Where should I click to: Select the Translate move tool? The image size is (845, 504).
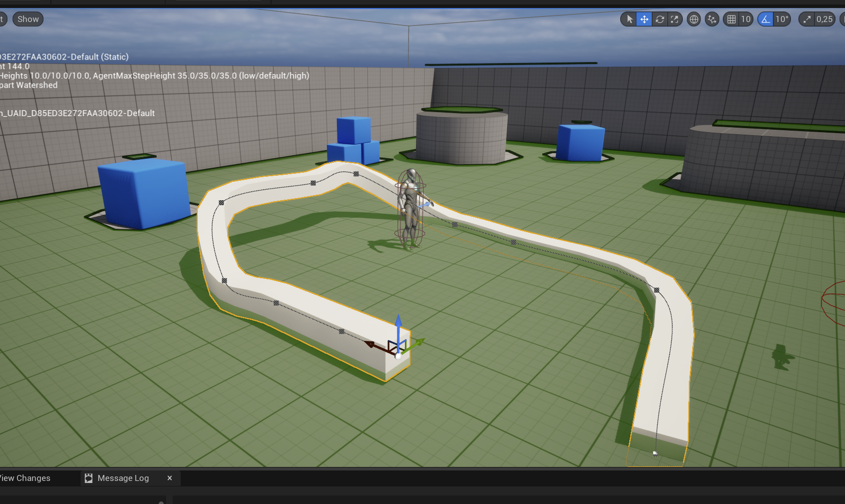point(644,20)
